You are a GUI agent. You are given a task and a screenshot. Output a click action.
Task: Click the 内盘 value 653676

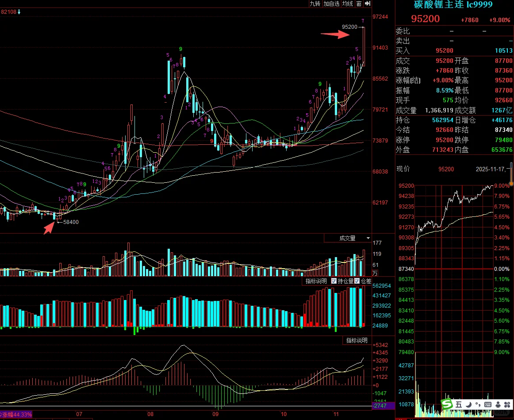[x=502, y=150]
